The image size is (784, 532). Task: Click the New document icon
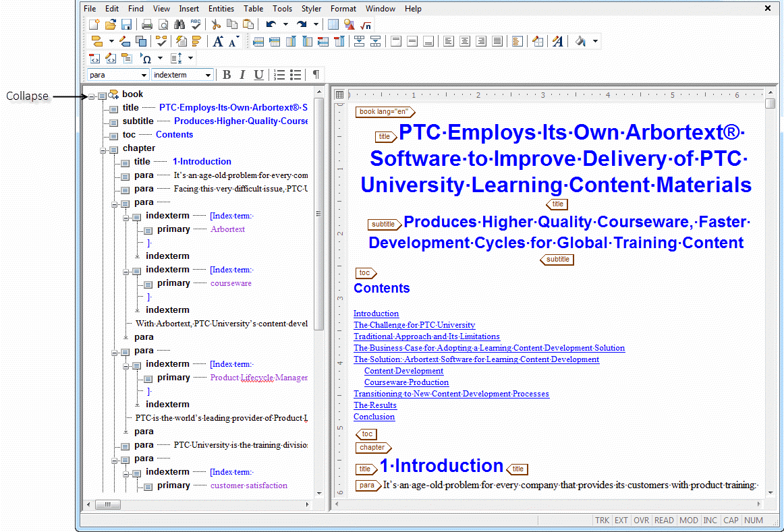[x=94, y=24]
